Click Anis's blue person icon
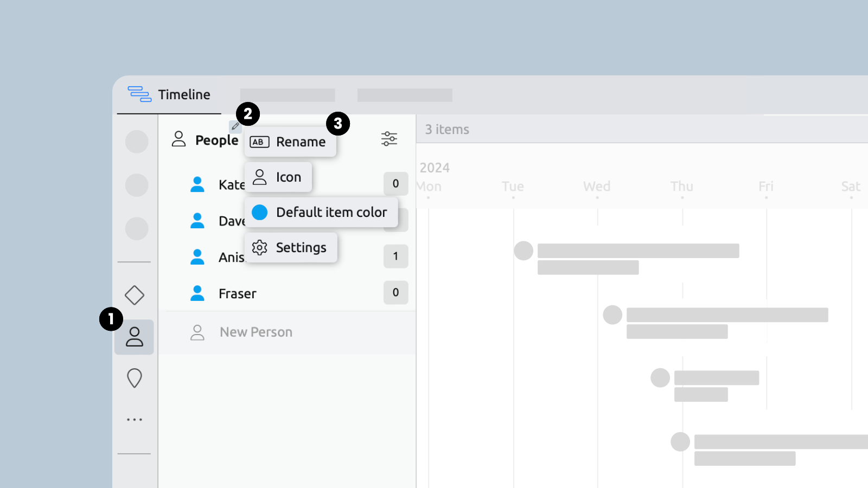 tap(197, 257)
